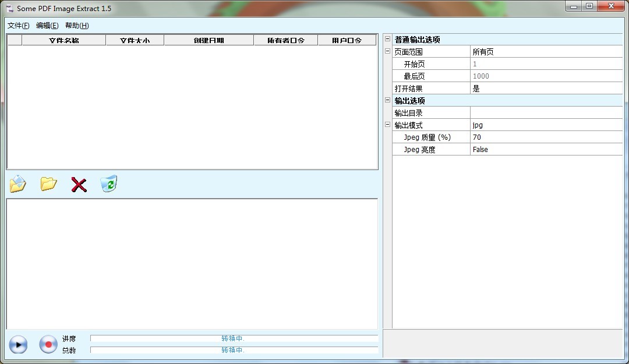Sort by the 文件名称 column header
The height and width of the screenshot is (364, 629).
(63, 40)
